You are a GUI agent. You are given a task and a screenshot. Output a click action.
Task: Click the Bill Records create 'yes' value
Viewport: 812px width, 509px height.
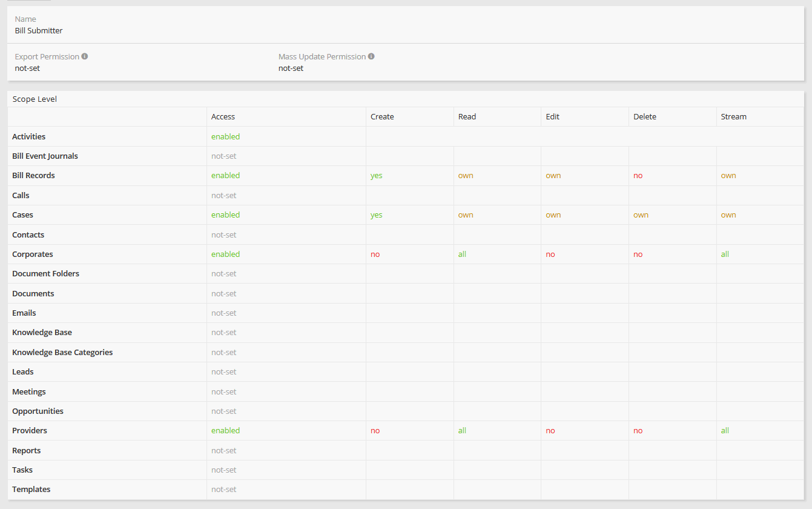pyautogui.click(x=376, y=176)
